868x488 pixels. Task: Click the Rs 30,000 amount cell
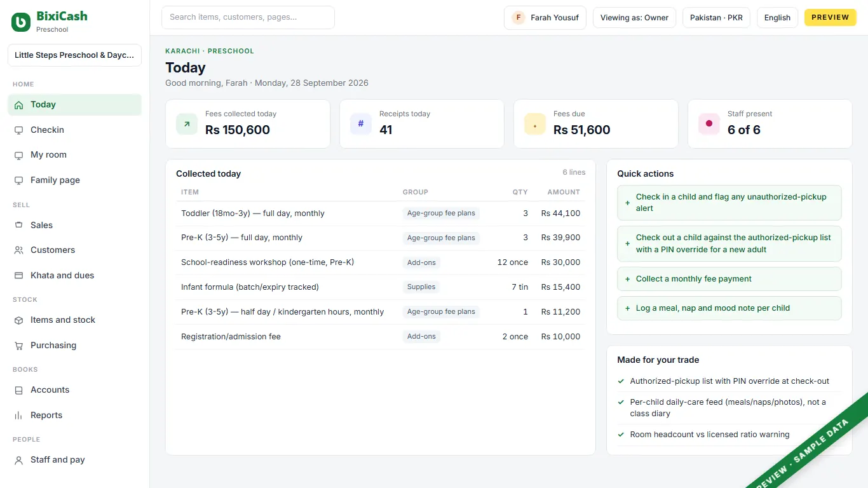click(560, 262)
